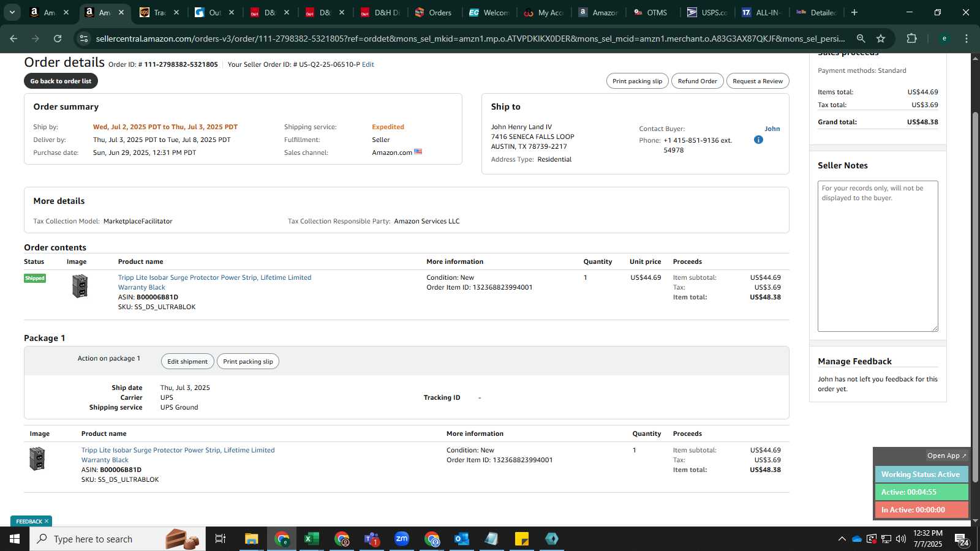Switch to the Orders tab
The height and width of the screenshot is (551, 980).
(x=434, y=12)
